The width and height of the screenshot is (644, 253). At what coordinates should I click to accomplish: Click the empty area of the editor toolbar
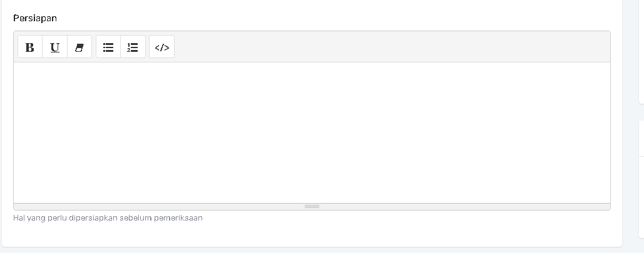click(x=388, y=47)
